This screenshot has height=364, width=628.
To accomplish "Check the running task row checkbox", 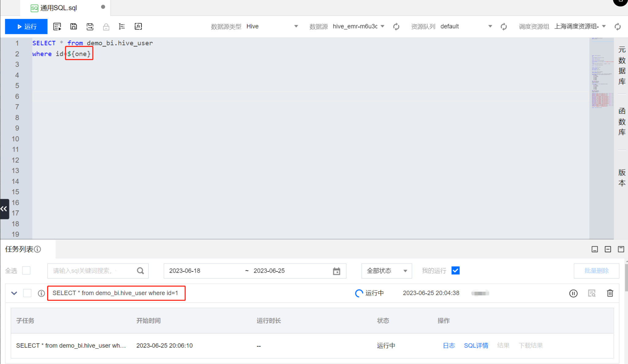I will pos(27,293).
